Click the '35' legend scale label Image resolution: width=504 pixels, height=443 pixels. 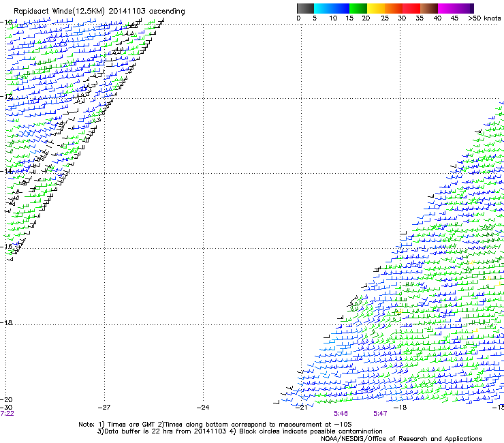(x=420, y=18)
